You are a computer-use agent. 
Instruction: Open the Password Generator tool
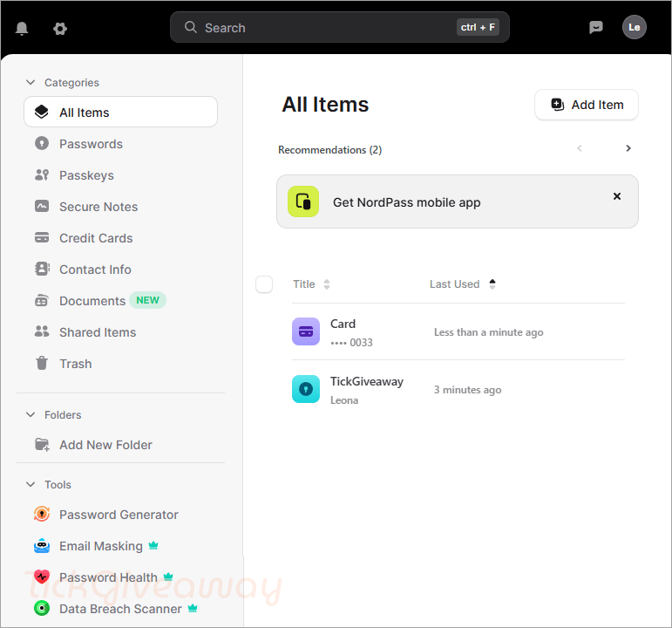click(x=120, y=515)
